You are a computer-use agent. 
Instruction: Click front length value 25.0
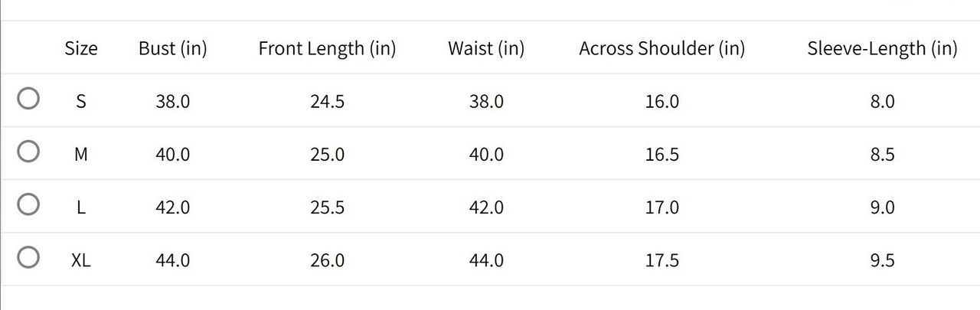click(x=327, y=154)
